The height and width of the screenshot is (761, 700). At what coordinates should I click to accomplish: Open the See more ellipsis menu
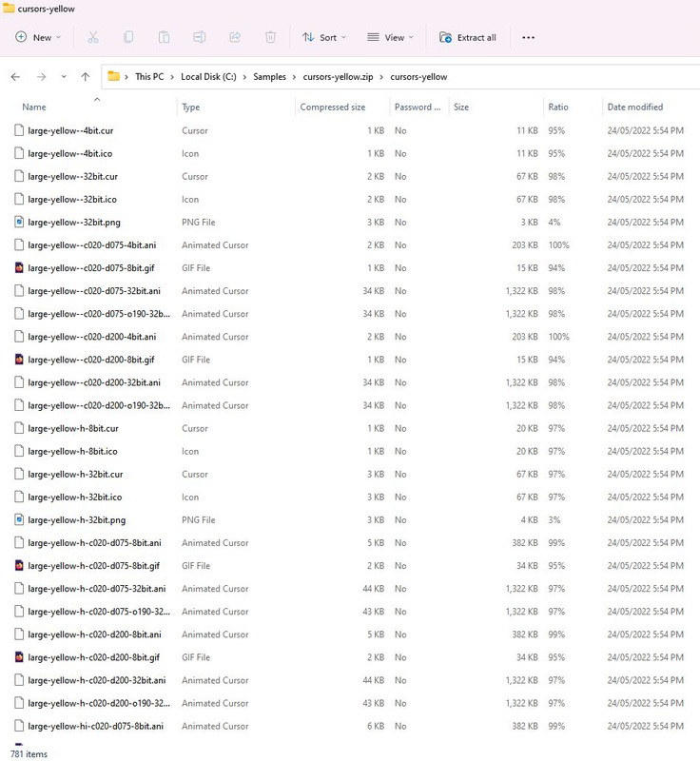click(528, 37)
